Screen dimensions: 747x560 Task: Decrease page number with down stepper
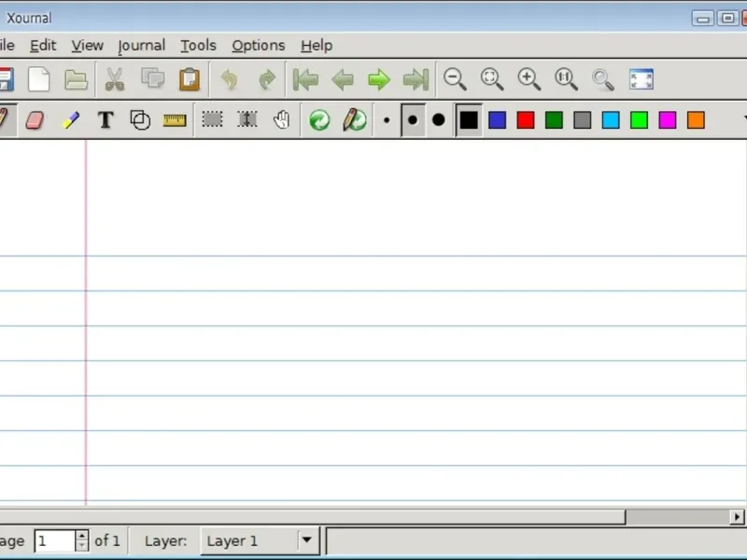tap(82, 547)
